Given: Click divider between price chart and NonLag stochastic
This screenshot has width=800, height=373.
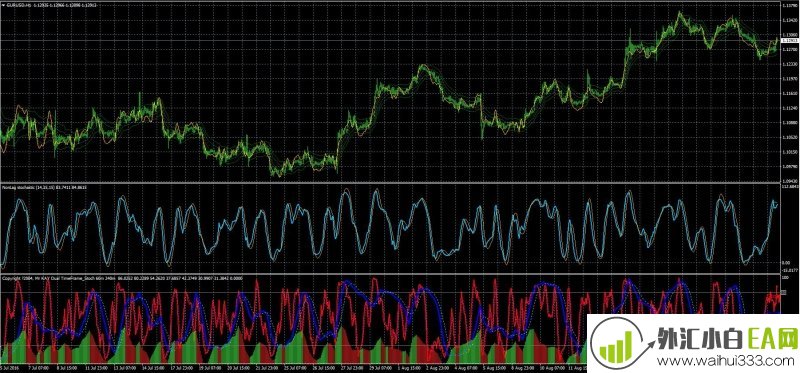Looking at the screenshot, I should coord(390,183).
